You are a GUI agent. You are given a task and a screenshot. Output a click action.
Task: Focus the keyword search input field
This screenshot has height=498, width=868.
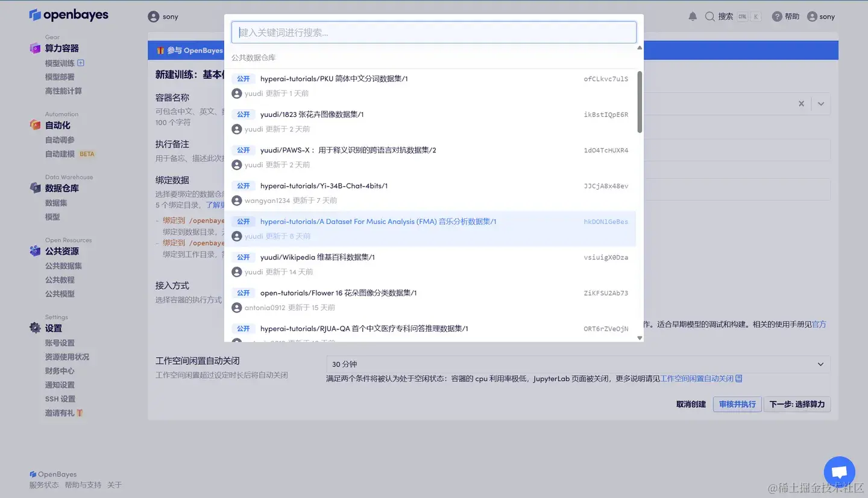[x=434, y=33]
